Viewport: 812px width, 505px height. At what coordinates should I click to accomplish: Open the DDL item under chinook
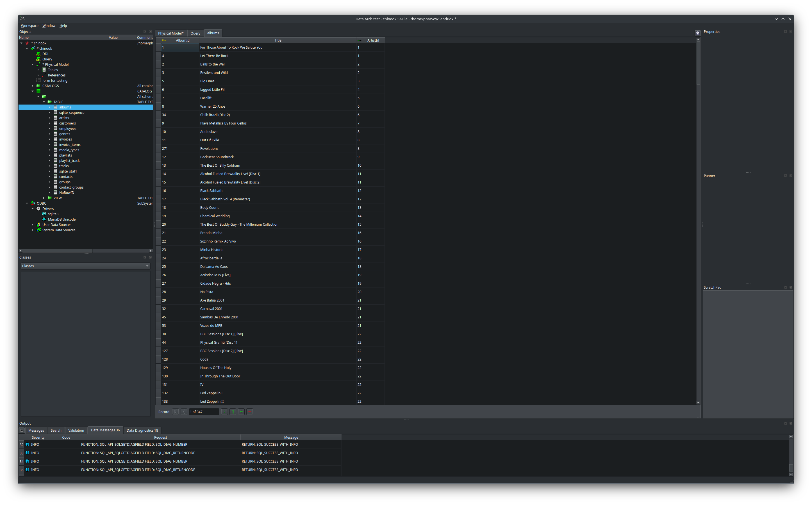tap(46, 53)
